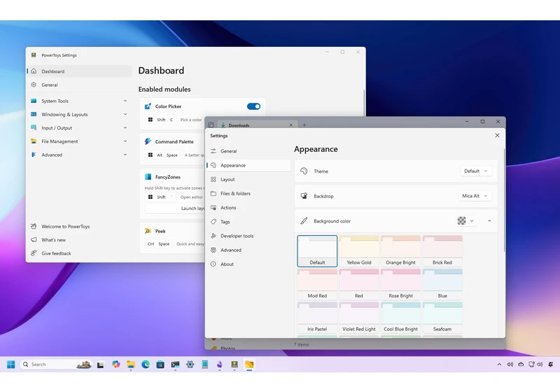Image resolution: width=560 pixels, height=392 pixels.
Task: Expand the File Management section
Action: [125, 141]
